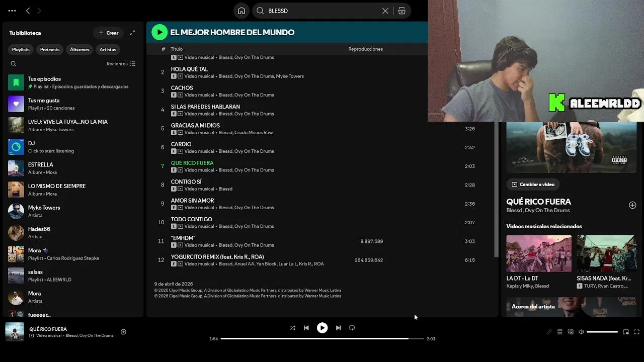Expand the library panel to full view

[x=132, y=33]
